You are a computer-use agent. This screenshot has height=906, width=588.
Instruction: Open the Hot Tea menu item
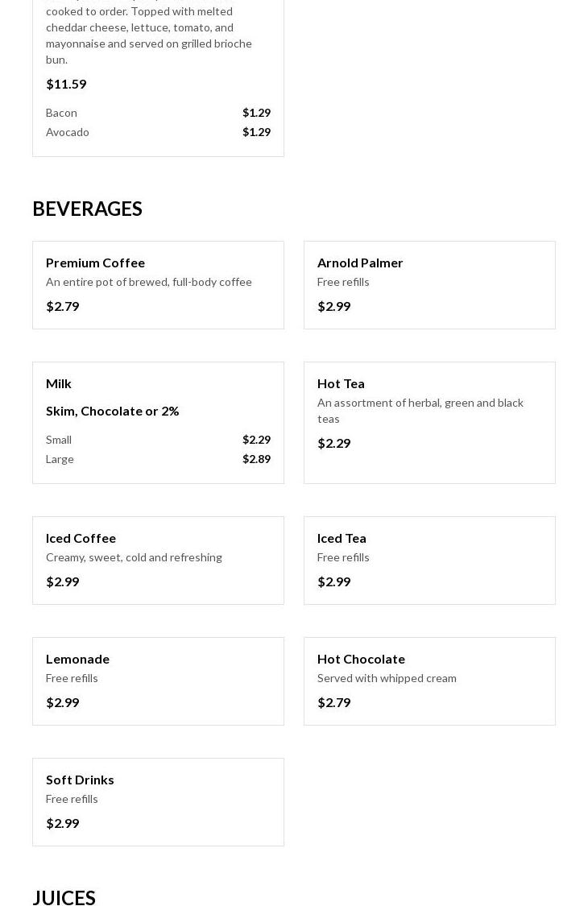coord(341,383)
